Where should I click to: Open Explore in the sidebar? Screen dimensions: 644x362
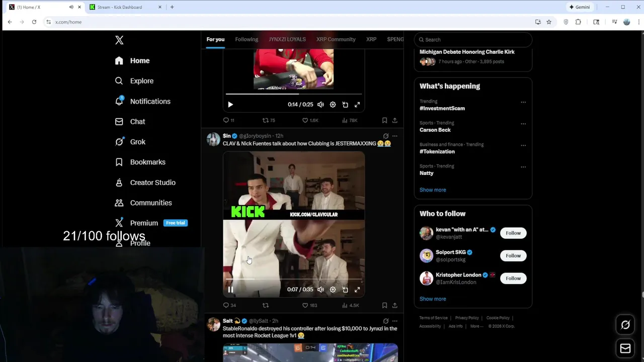pos(134,81)
